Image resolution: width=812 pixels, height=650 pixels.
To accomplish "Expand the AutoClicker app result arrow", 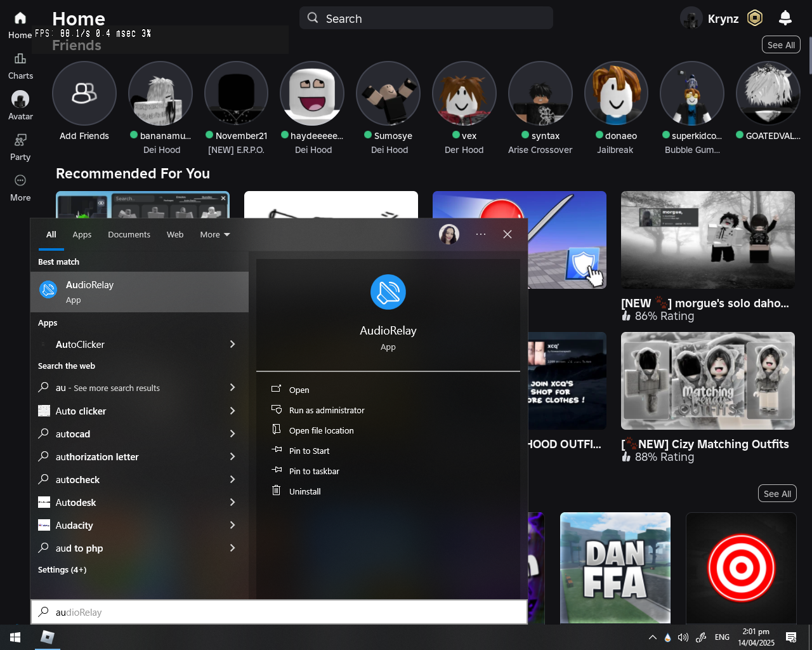I will (x=232, y=344).
